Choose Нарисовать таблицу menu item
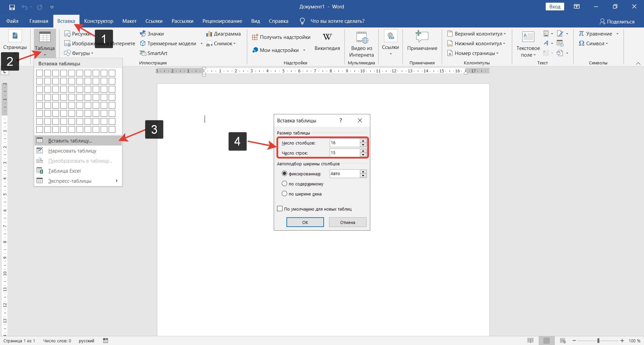The image size is (644, 345). tap(78, 151)
